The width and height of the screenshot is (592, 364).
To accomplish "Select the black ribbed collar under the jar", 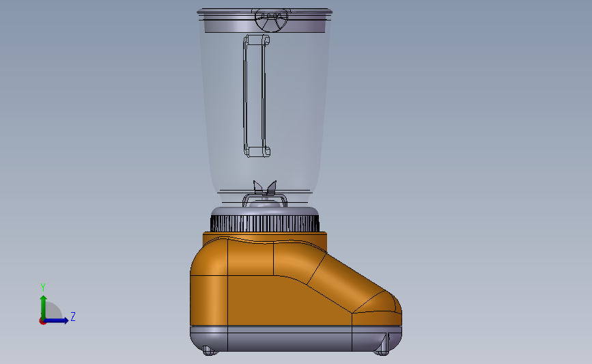I will tap(265, 223).
